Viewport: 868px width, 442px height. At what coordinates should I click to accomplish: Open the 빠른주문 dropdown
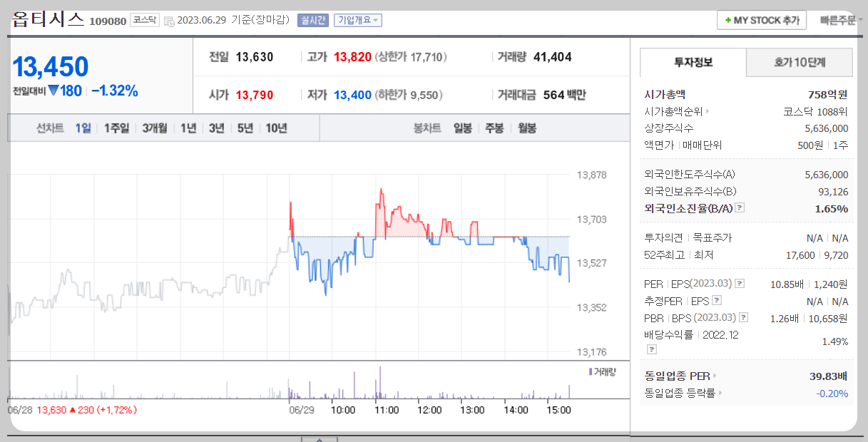pyautogui.click(x=840, y=20)
